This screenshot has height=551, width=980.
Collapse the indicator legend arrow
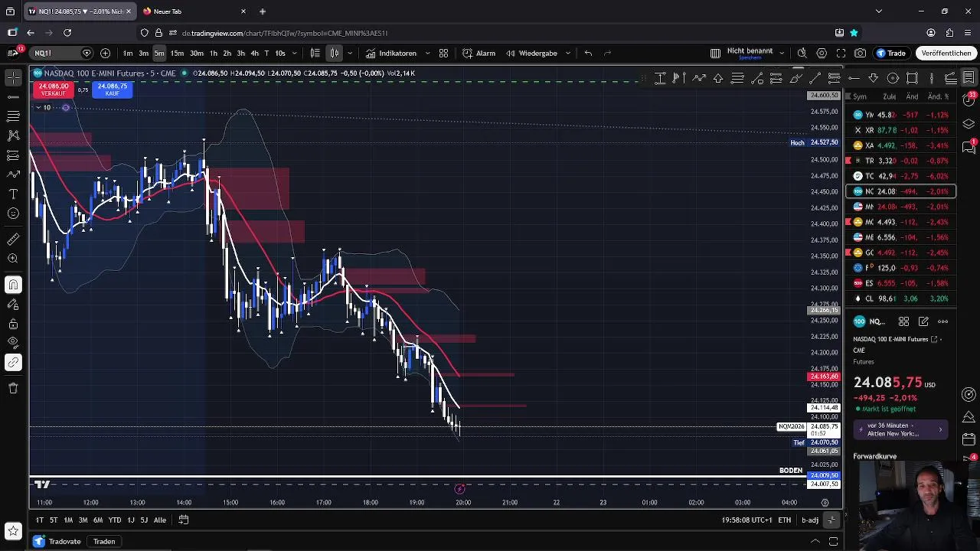click(x=38, y=107)
